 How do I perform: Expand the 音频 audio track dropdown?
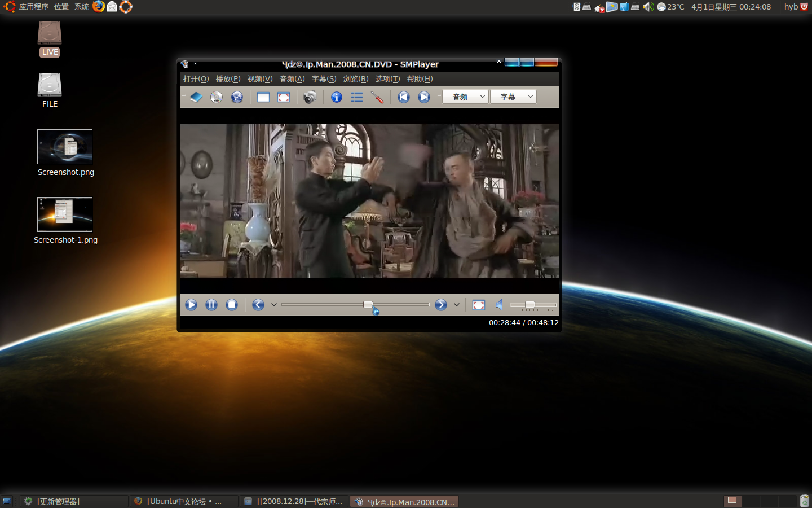tap(465, 97)
